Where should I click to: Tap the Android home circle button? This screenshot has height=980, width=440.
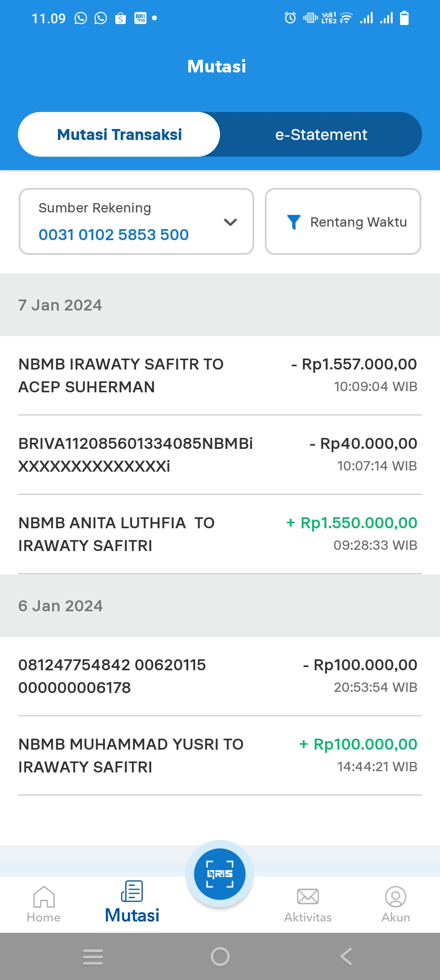click(x=220, y=956)
